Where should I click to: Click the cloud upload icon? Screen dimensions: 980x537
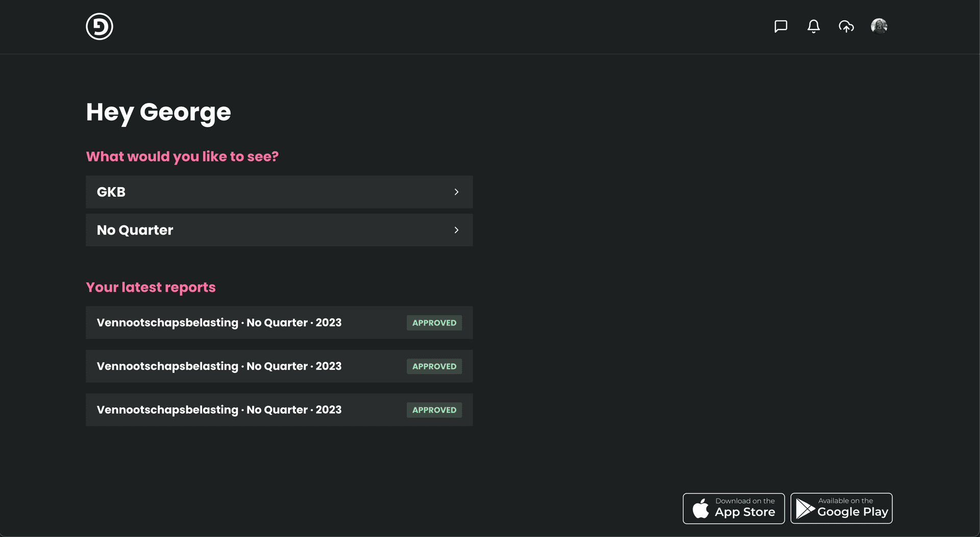click(x=846, y=27)
